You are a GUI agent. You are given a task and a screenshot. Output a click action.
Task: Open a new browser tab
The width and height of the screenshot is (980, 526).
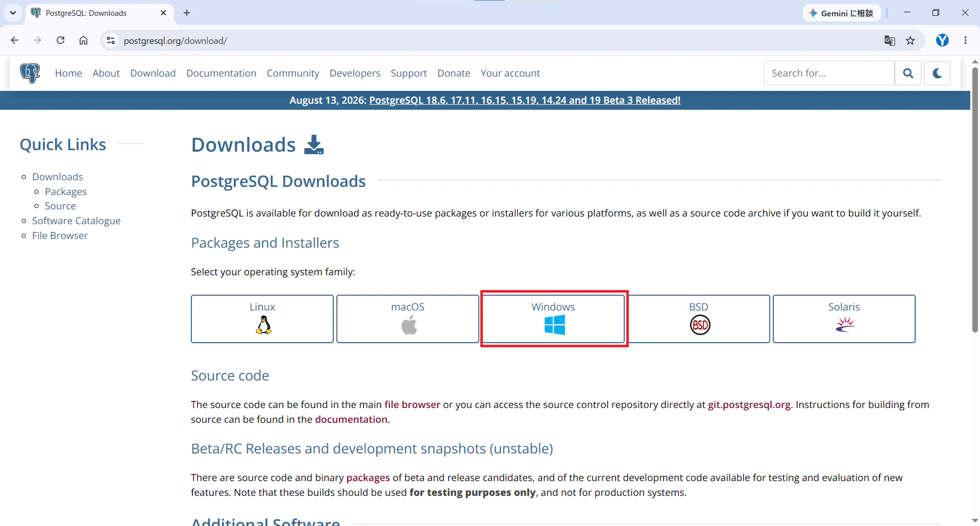187,13
